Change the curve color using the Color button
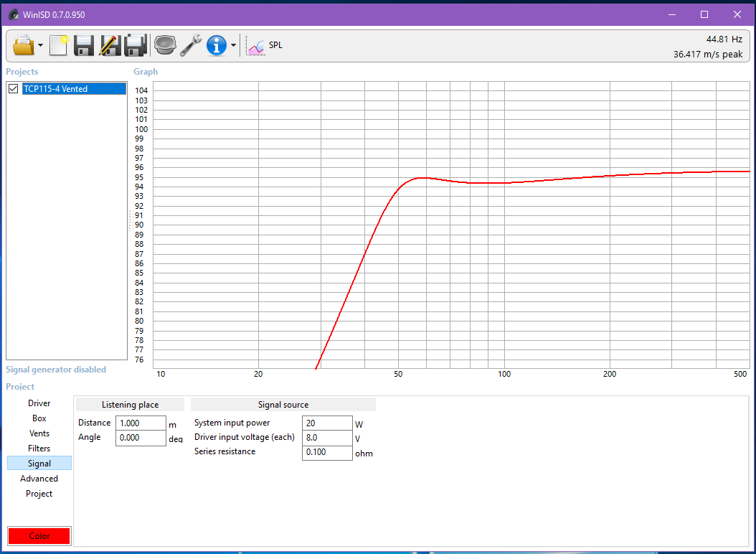This screenshot has height=554, width=756. 39,535
